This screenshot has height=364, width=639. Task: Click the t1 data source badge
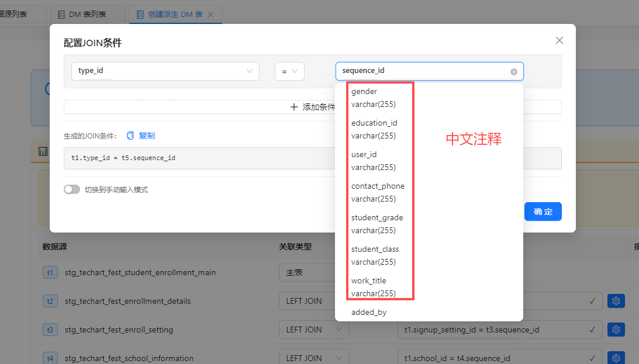tap(50, 272)
